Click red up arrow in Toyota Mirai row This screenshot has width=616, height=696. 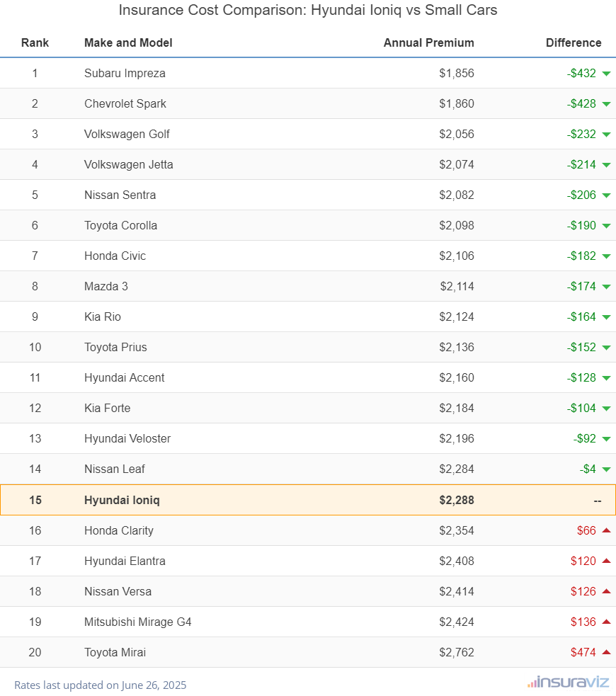point(606,651)
